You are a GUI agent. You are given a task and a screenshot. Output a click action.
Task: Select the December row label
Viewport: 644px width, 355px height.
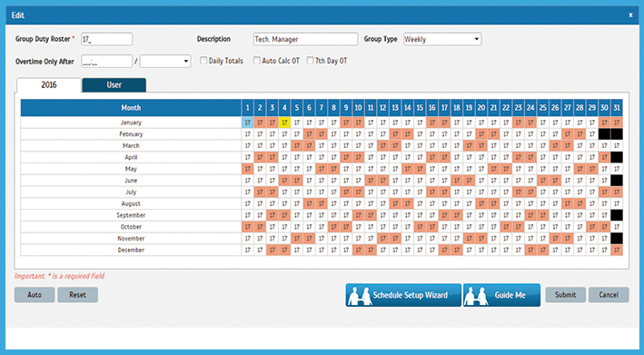pyautogui.click(x=131, y=250)
